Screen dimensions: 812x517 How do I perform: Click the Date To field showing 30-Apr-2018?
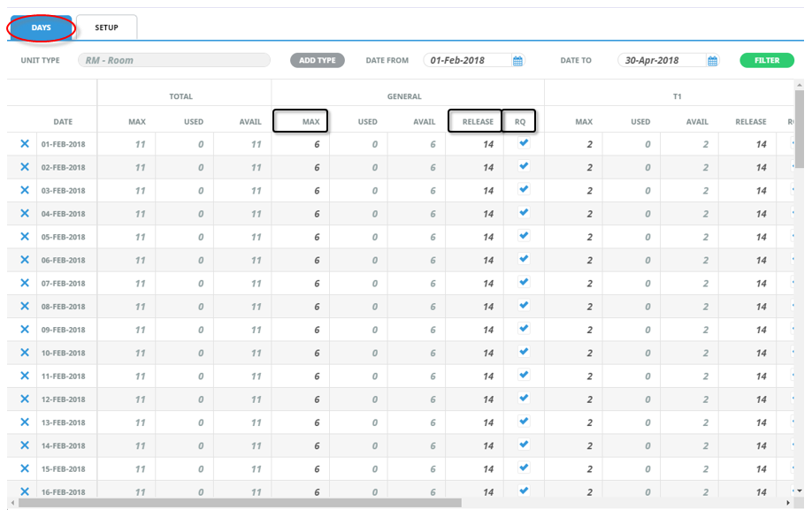click(x=662, y=61)
